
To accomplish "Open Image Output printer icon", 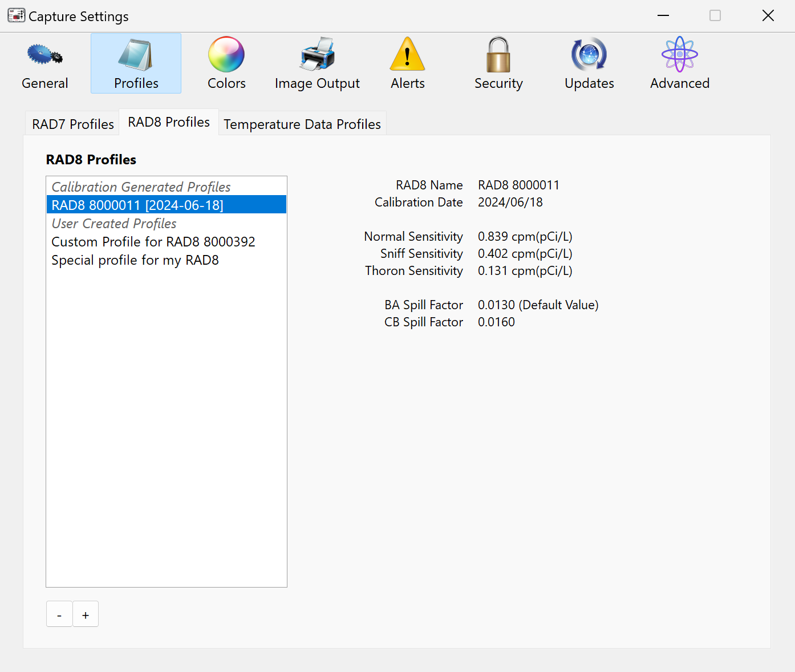I will pyautogui.click(x=317, y=55).
